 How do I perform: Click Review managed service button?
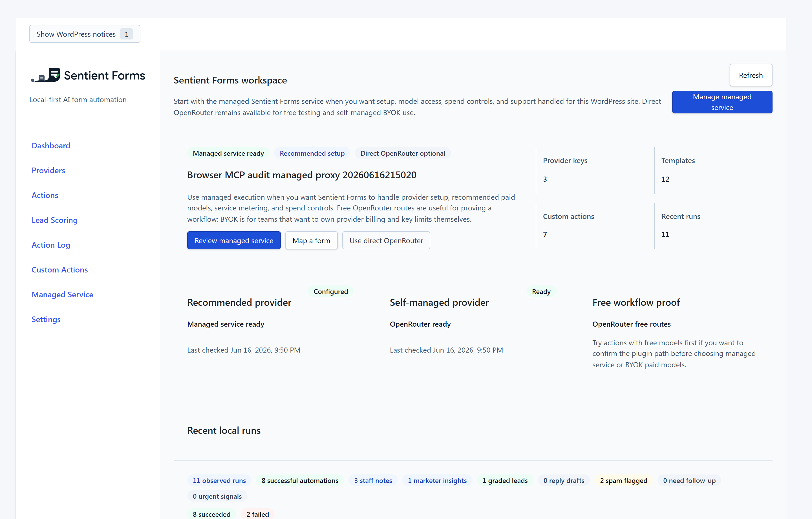coord(234,241)
